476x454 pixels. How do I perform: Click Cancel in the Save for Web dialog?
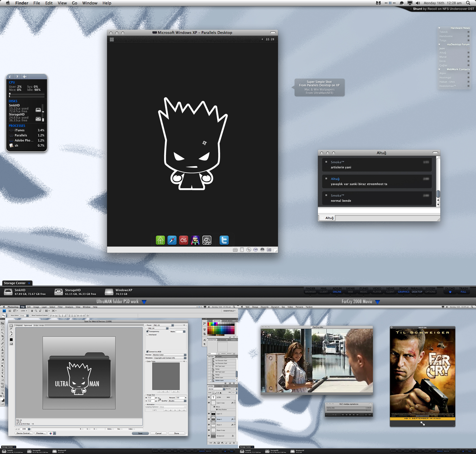[158, 433]
